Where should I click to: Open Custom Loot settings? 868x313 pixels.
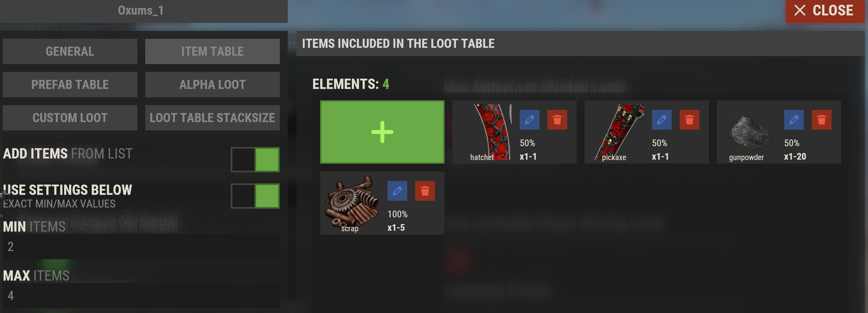pyautogui.click(x=70, y=118)
